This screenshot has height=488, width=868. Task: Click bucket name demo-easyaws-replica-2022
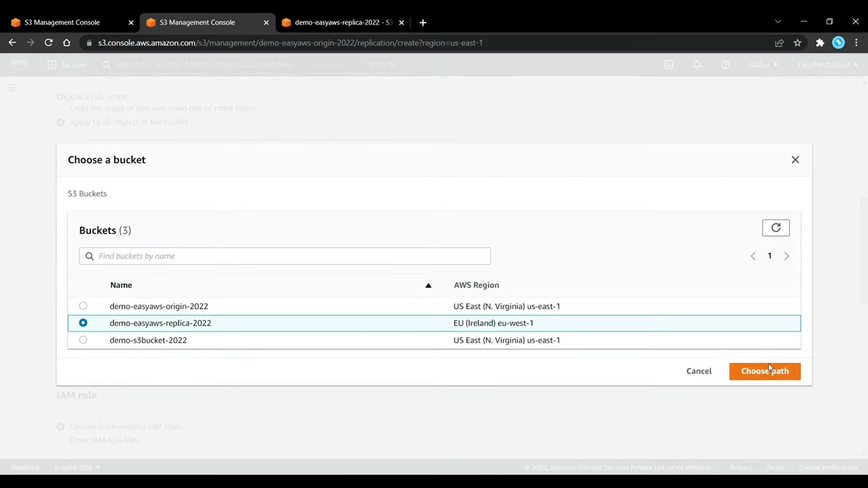coord(161,323)
